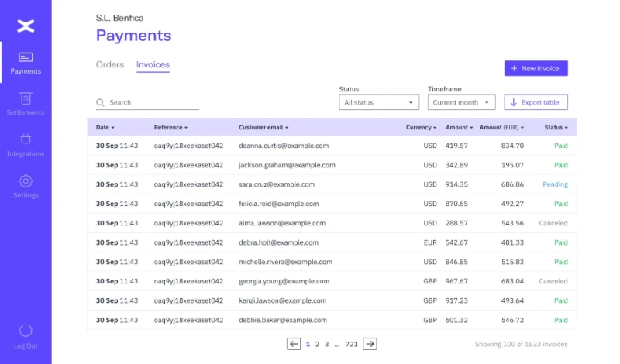620x364 pixels.
Task: Open the Timeframe Current month dropdown
Action: click(x=461, y=102)
